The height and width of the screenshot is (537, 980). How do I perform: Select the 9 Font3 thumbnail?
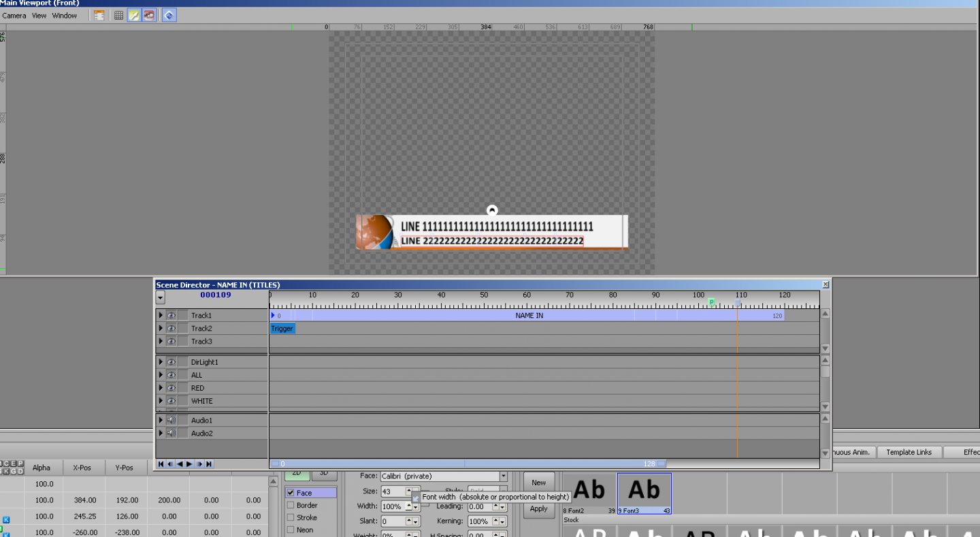(x=644, y=493)
